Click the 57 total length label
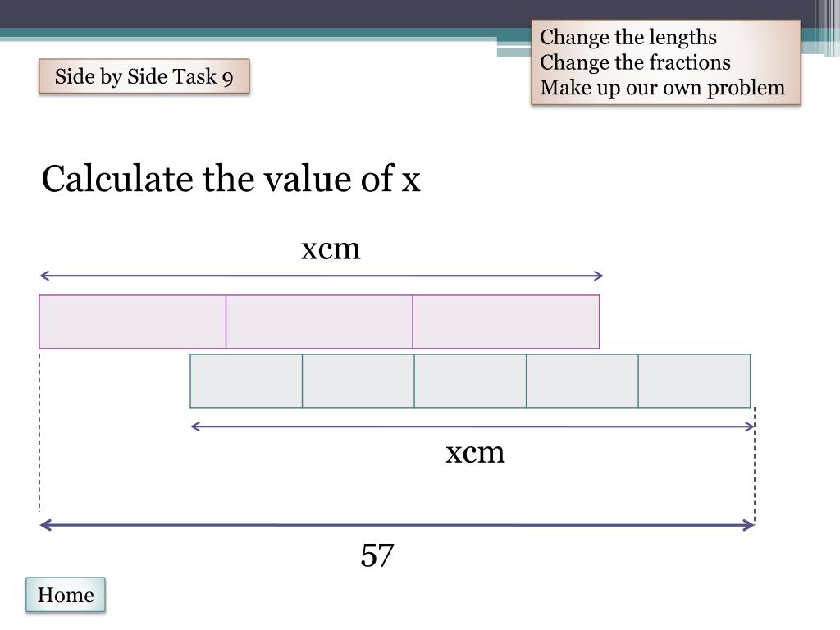The image size is (840, 630). coord(377,555)
